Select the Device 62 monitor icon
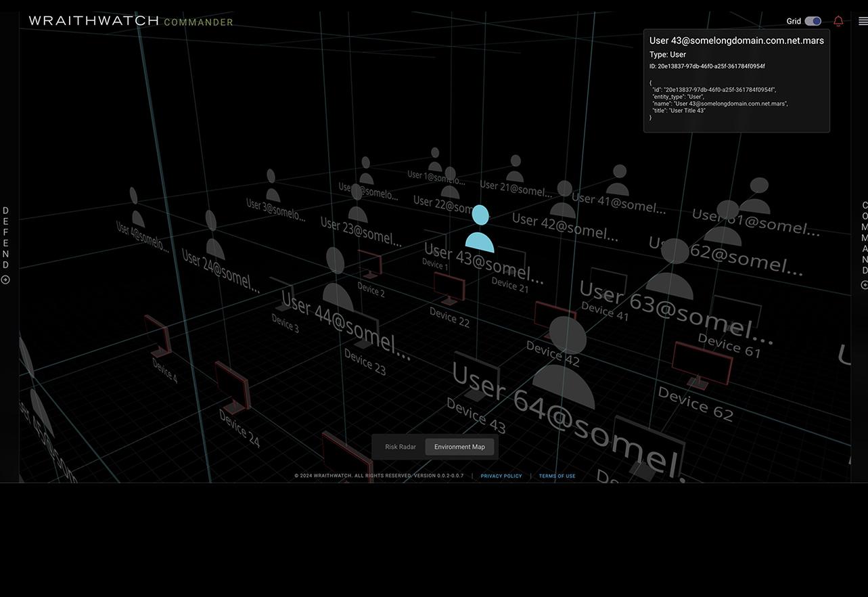 (x=702, y=365)
